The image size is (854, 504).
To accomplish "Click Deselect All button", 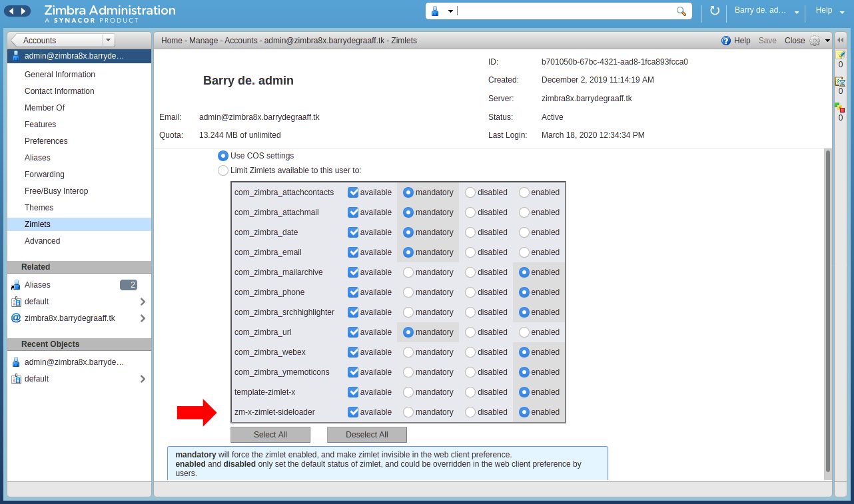I will pos(367,435).
